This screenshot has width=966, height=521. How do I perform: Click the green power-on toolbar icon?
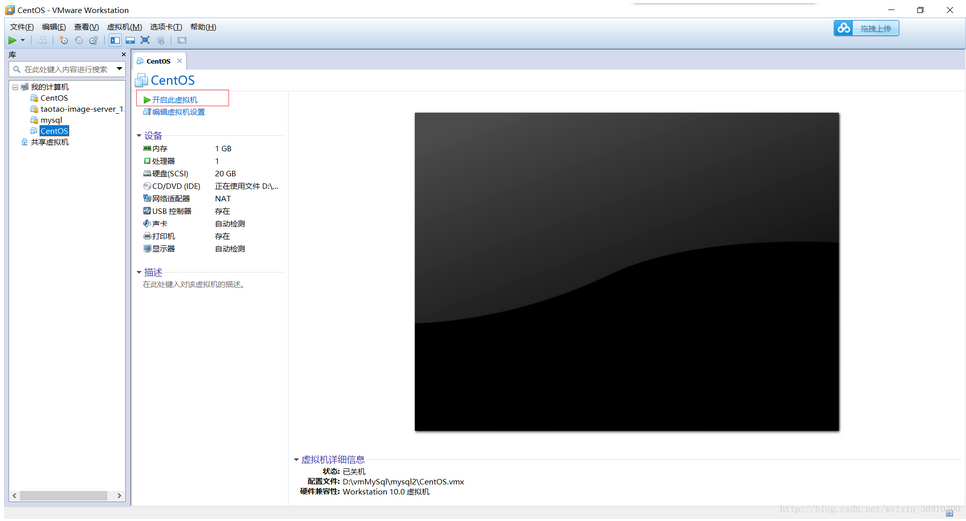pos(12,40)
